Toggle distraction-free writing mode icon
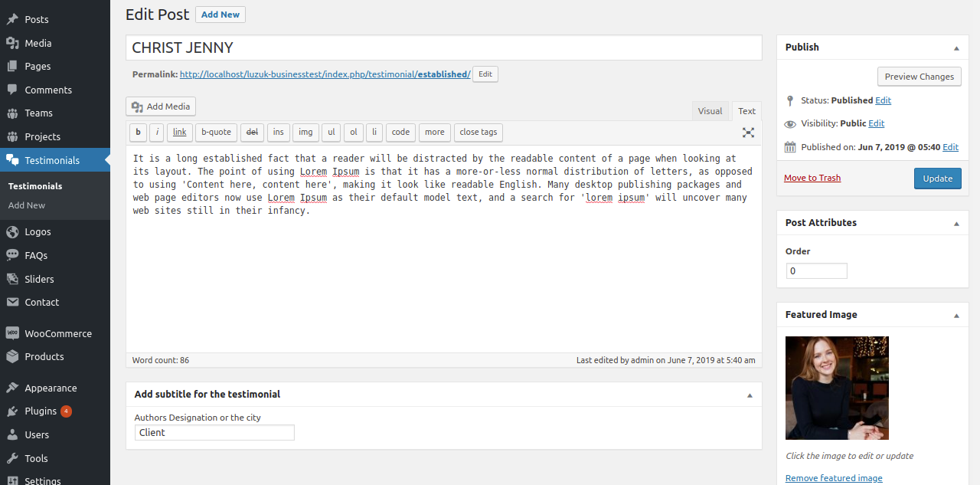Image resolution: width=980 pixels, height=485 pixels. (748, 133)
